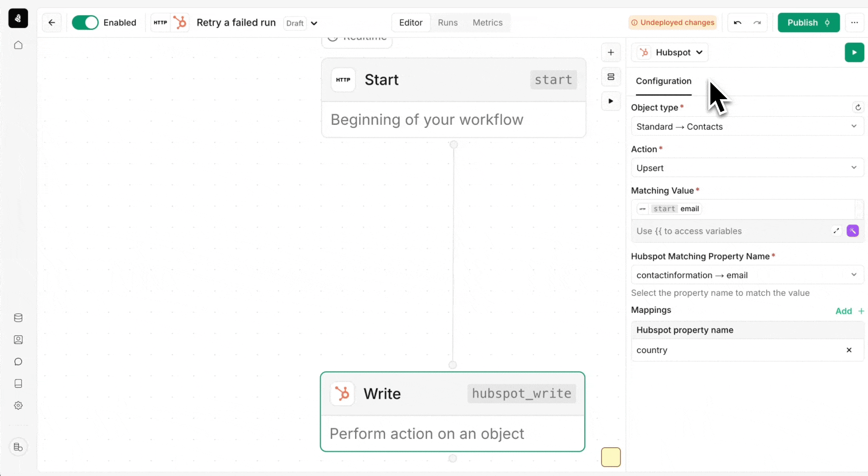Toggle the node collapse button on canvas
The height and width of the screenshot is (476, 868).
click(x=610, y=77)
